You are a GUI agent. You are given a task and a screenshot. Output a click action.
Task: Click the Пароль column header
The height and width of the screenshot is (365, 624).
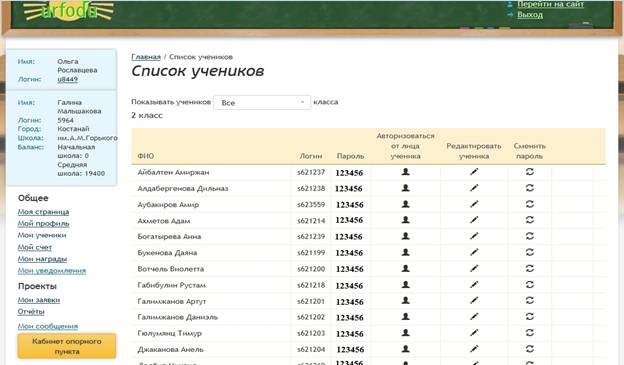click(x=350, y=156)
